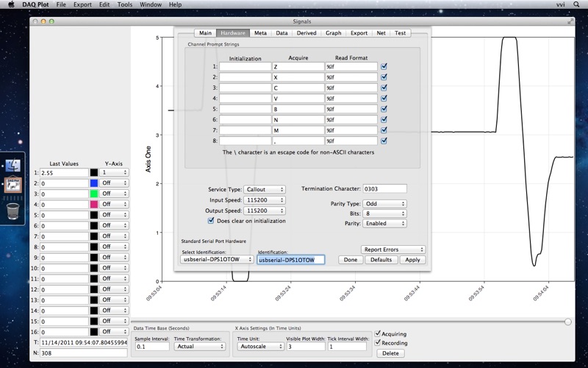Switch to the Main tab
Image resolution: width=588 pixels, height=368 pixels.
coord(205,33)
